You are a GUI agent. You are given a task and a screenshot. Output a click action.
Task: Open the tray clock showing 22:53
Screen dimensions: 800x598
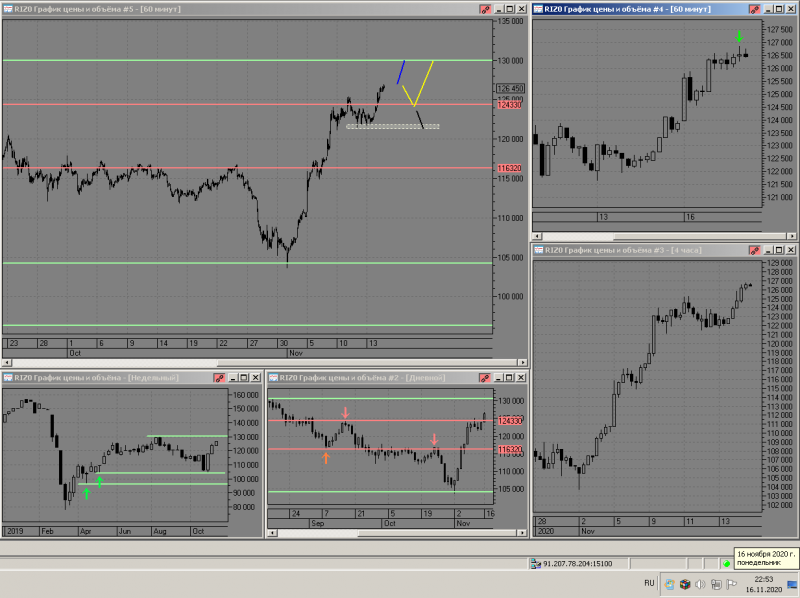tap(764, 584)
